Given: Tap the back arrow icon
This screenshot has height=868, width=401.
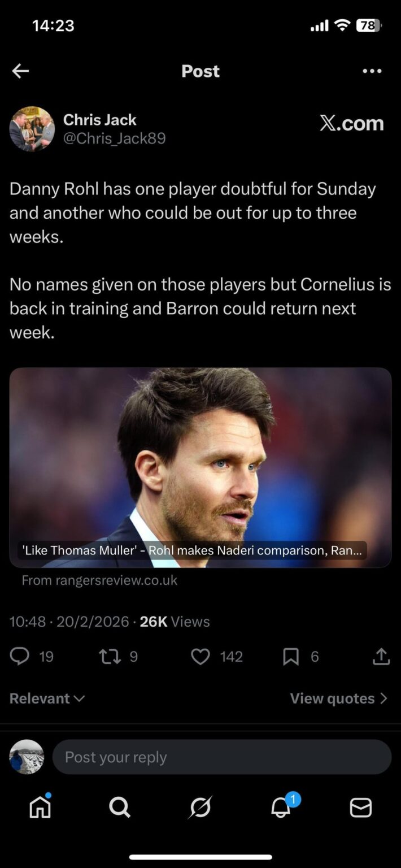Looking at the screenshot, I should coord(20,71).
